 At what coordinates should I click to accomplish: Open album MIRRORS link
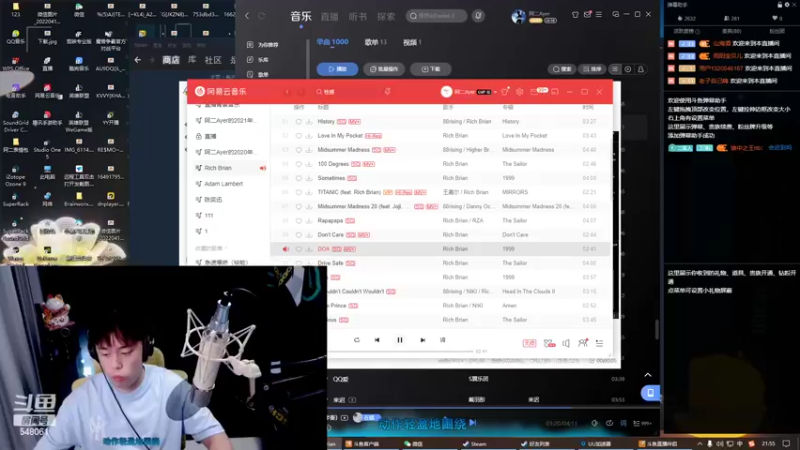[x=515, y=192]
